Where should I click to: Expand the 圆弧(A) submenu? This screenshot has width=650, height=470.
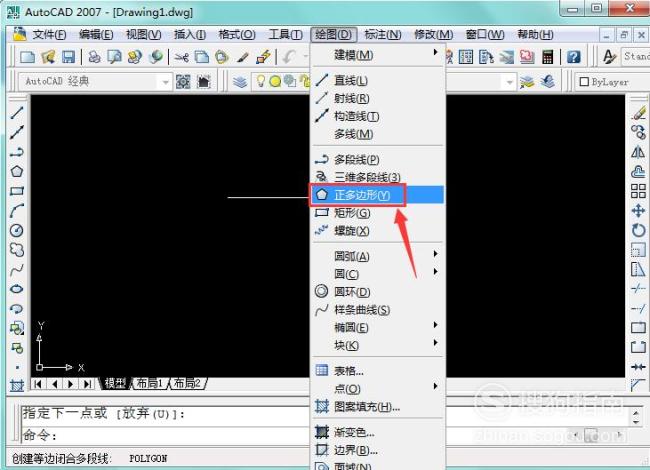[378, 256]
